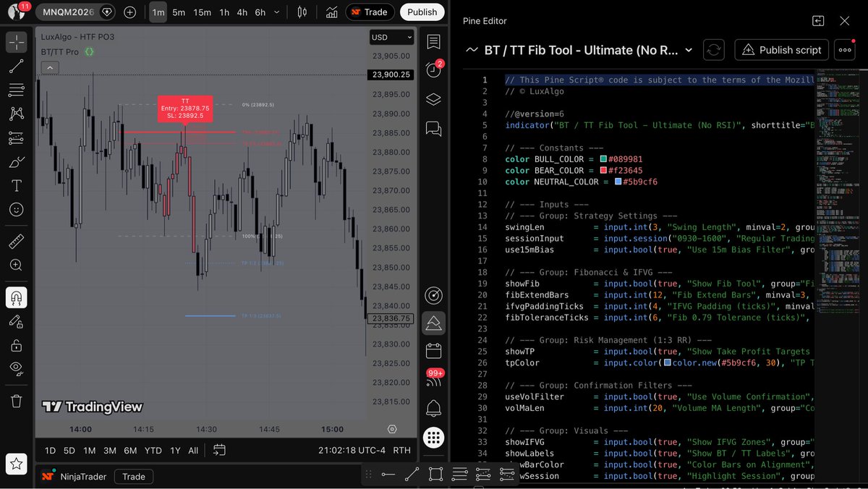The height and width of the screenshot is (489, 868).
Task: Switch to the 6h timeframe
Action: tap(260, 12)
